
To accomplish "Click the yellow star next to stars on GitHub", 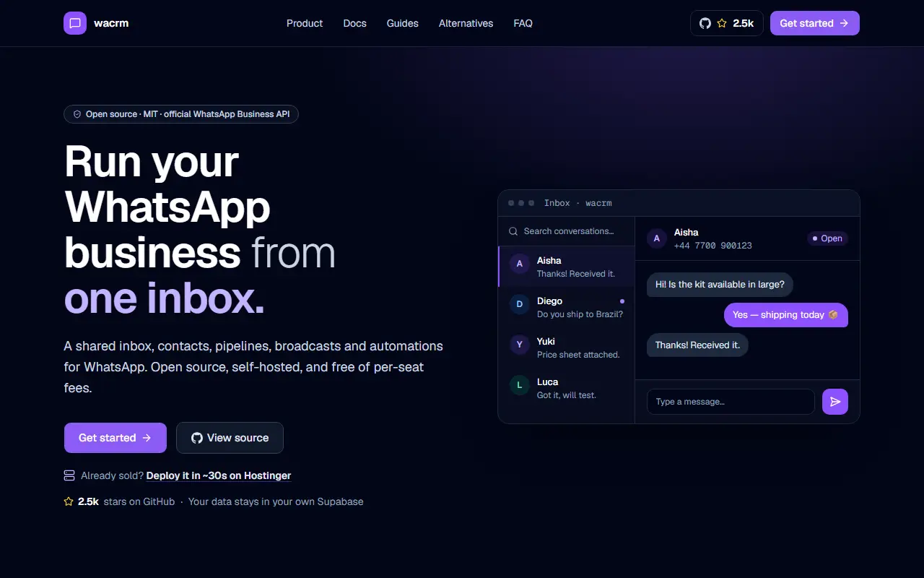I will [x=69, y=501].
